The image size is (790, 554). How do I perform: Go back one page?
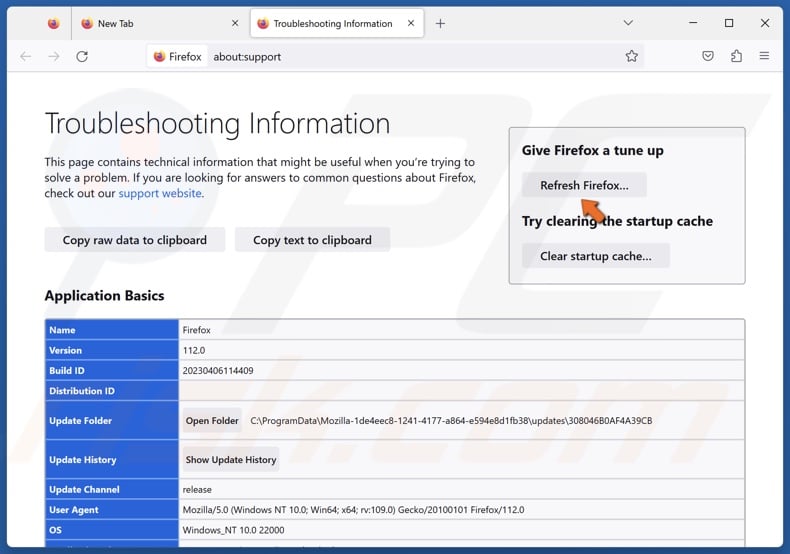25,56
